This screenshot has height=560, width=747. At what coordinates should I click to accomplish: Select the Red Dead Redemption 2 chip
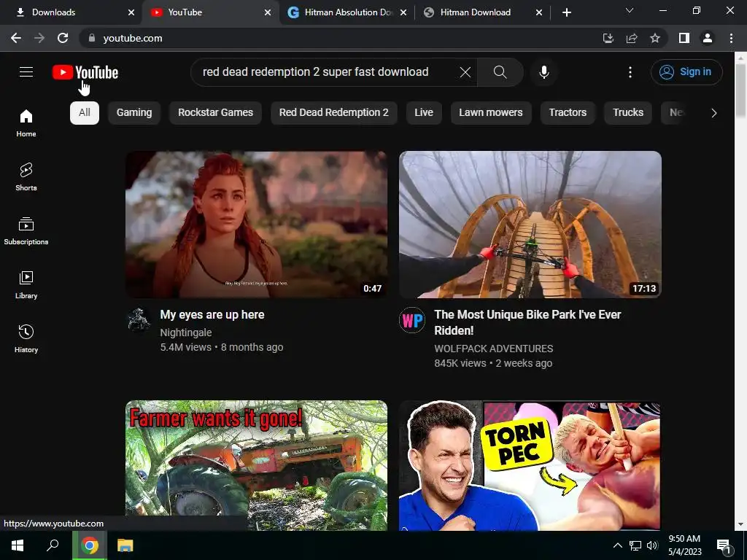coord(334,113)
